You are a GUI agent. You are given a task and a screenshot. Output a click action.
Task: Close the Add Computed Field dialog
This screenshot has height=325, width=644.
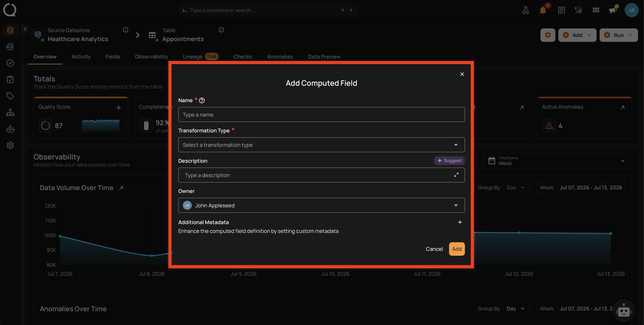tap(462, 74)
